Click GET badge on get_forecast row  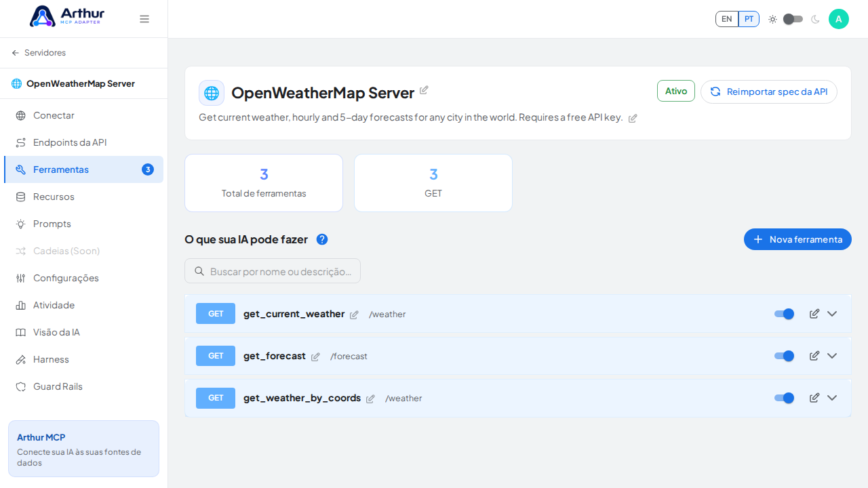pos(216,356)
